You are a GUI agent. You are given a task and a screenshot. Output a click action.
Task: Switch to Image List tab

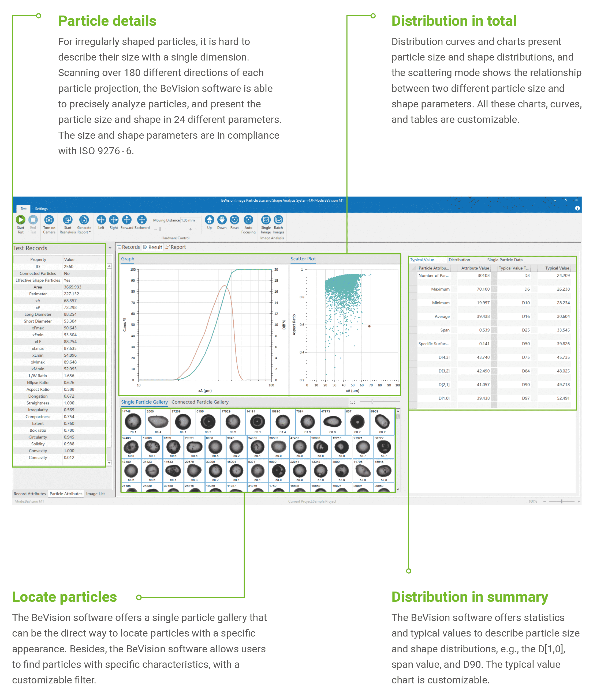pos(95,494)
